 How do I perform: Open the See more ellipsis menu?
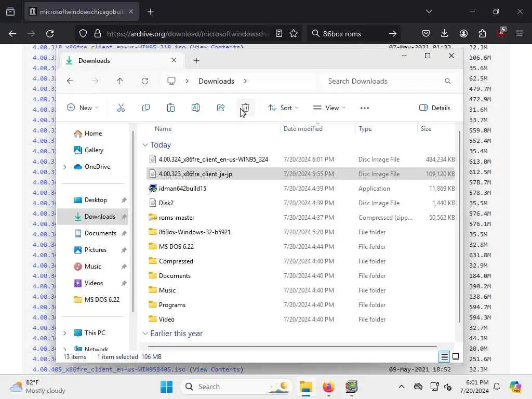pos(364,108)
